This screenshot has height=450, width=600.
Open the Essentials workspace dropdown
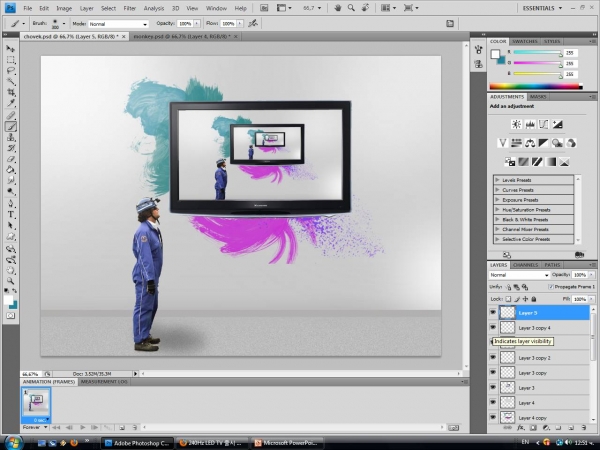tap(542, 8)
